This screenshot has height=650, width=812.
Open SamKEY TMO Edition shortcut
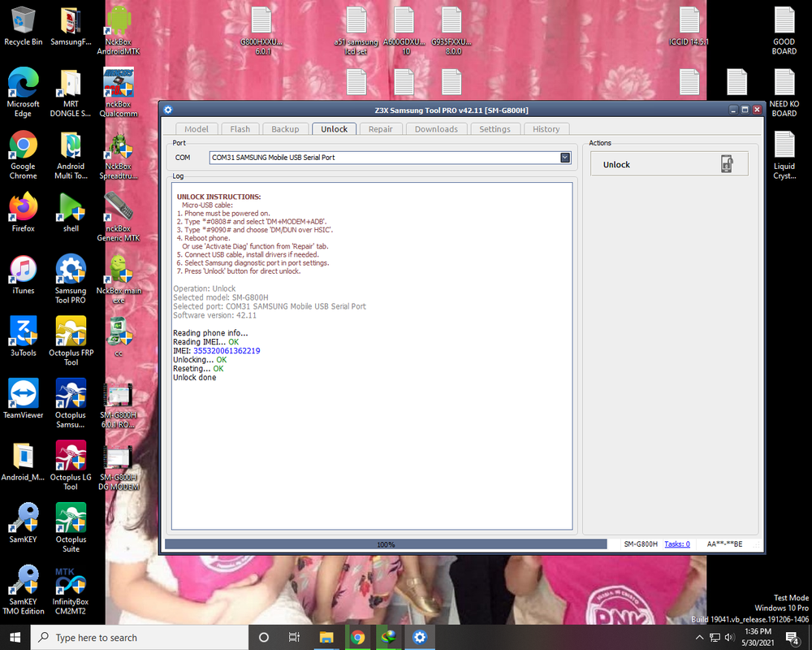coord(23,590)
